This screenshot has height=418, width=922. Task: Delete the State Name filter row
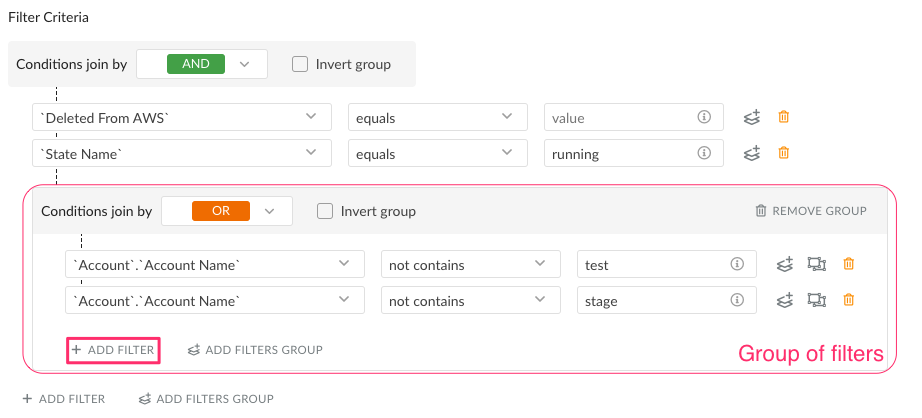tap(783, 153)
